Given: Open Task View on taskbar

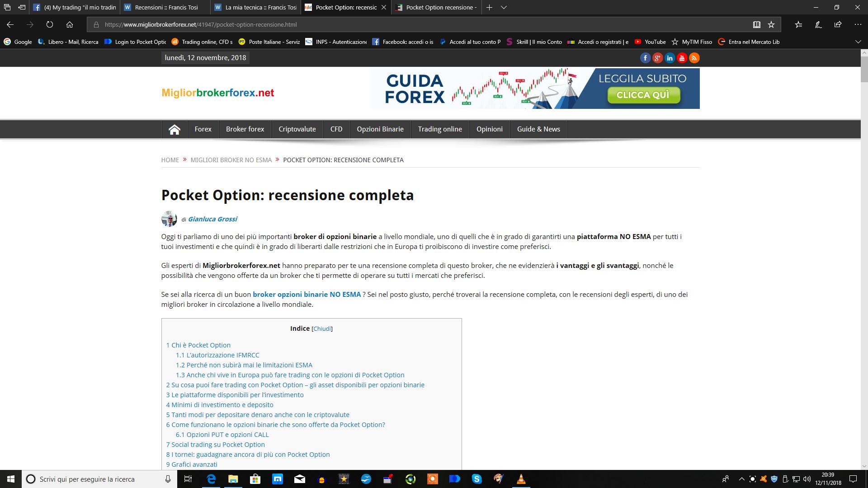Looking at the screenshot, I should pyautogui.click(x=188, y=479).
